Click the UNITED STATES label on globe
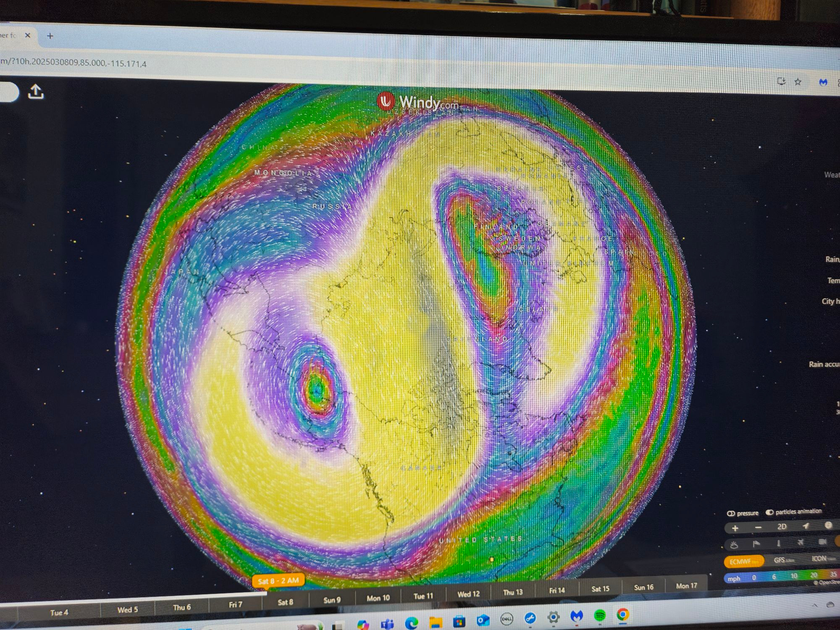The width and height of the screenshot is (840, 630). coord(481,540)
